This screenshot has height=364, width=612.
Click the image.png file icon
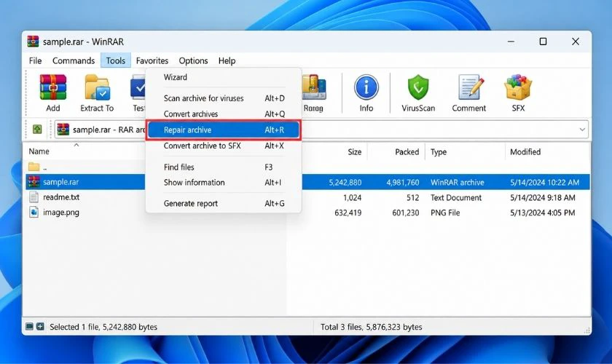tap(34, 213)
